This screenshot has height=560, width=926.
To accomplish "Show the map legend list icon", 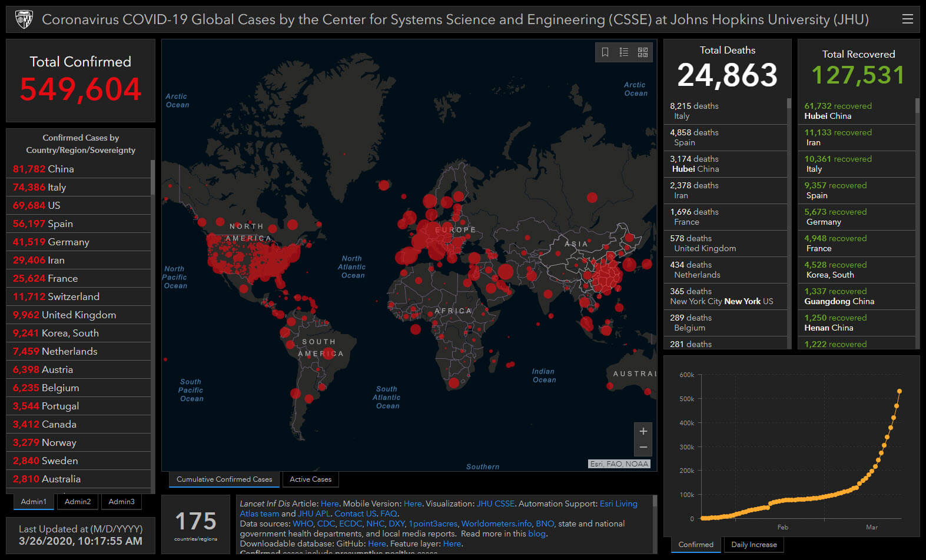I will pyautogui.click(x=624, y=52).
